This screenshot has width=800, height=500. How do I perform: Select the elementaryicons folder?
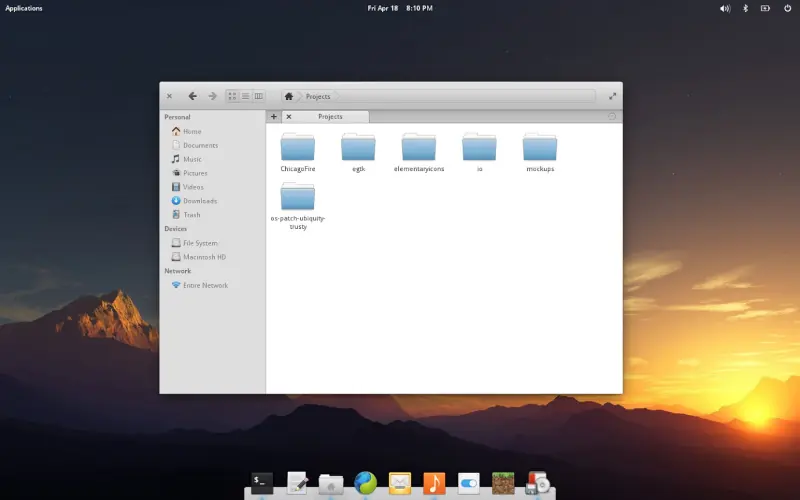pos(419,152)
